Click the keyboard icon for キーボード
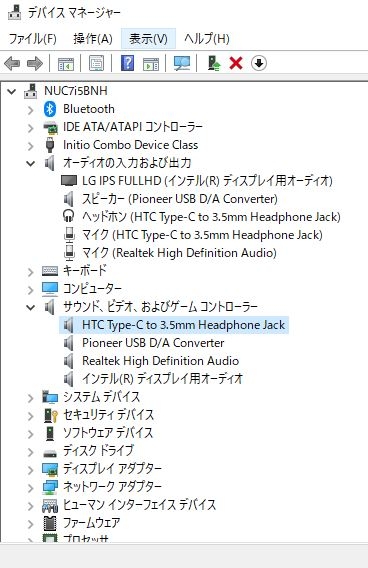This screenshot has height=568, width=368. point(50,271)
